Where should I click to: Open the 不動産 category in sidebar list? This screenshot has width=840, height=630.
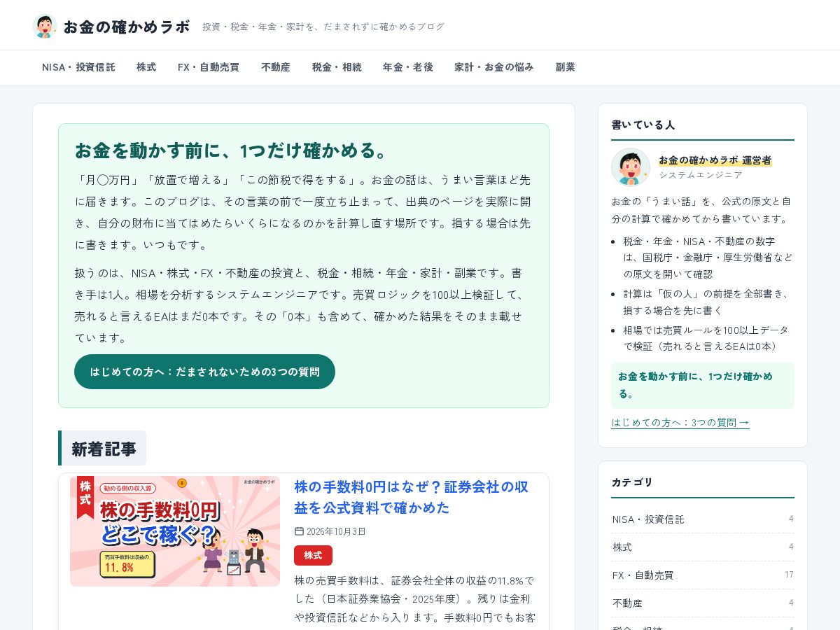pyautogui.click(x=703, y=603)
